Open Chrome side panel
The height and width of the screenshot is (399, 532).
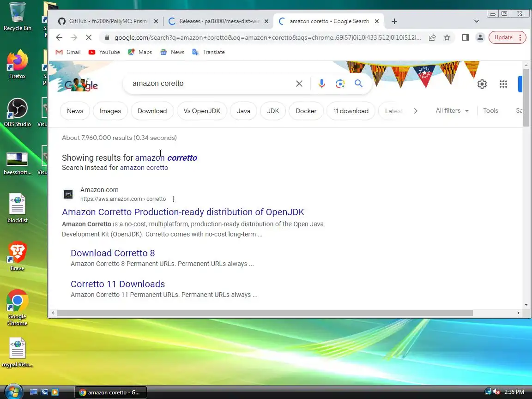tap(465, 37)
